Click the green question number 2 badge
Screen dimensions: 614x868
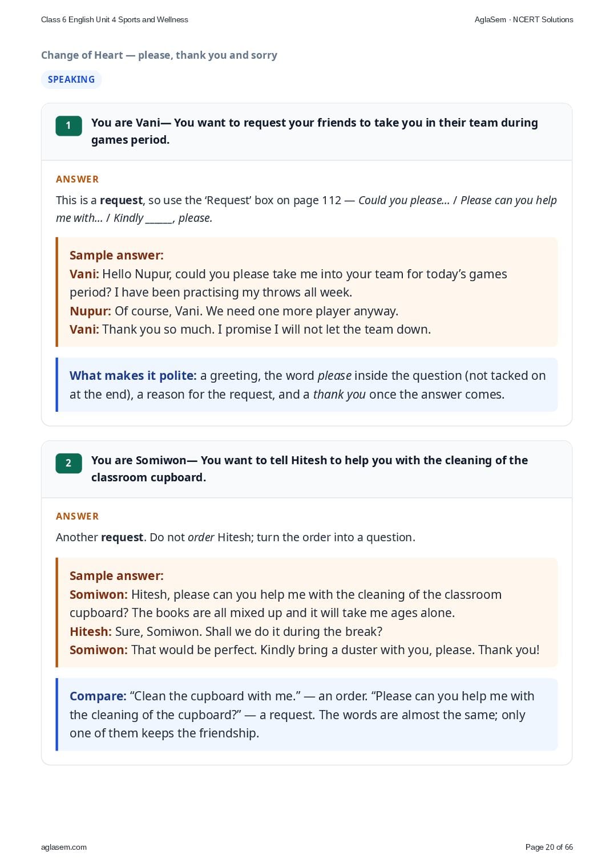tap(68, 463)
